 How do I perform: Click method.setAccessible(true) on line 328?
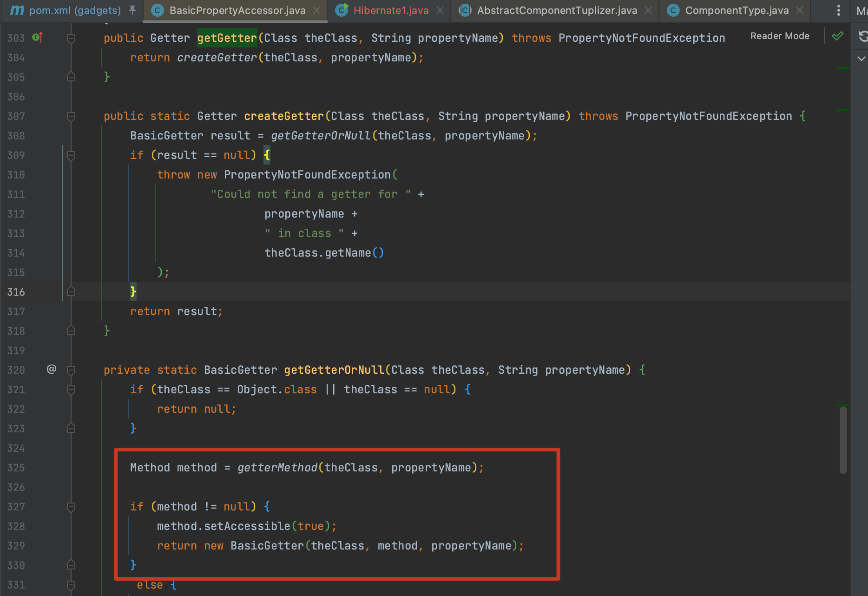[x=243, y=526]
